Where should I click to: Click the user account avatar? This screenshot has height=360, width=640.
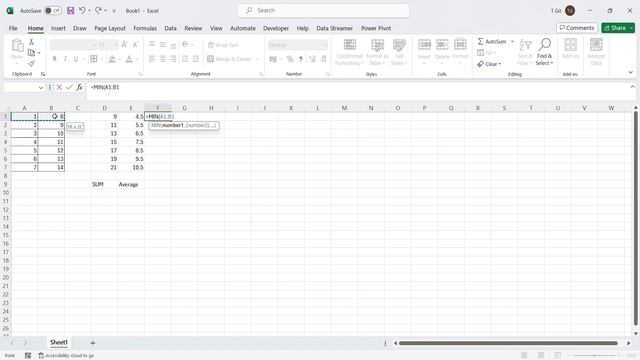570,11
